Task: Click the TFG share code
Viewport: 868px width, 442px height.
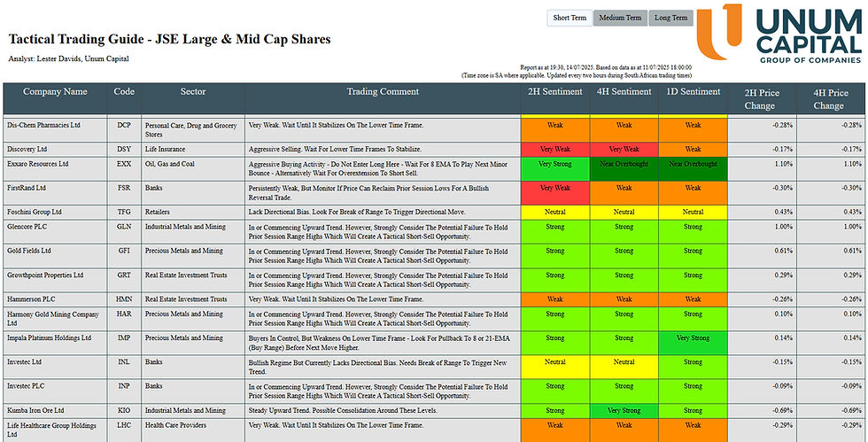Action: [124, 212]
